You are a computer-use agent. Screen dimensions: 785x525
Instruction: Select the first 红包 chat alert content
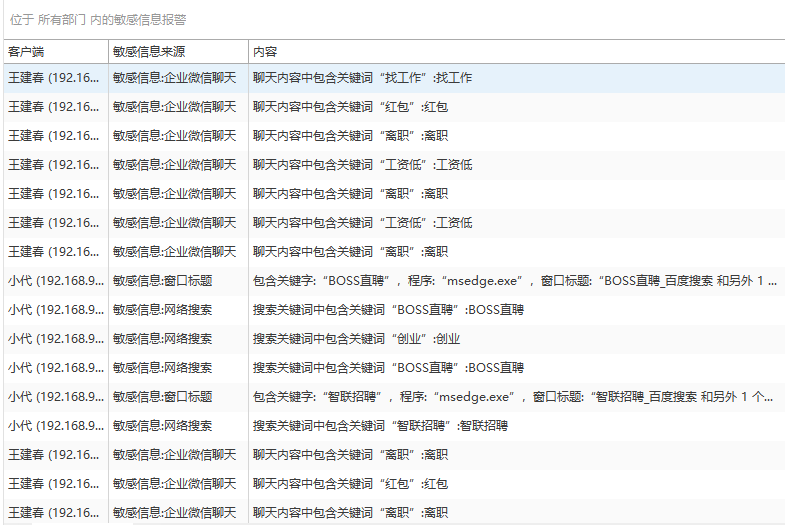[x=350, y=106]
